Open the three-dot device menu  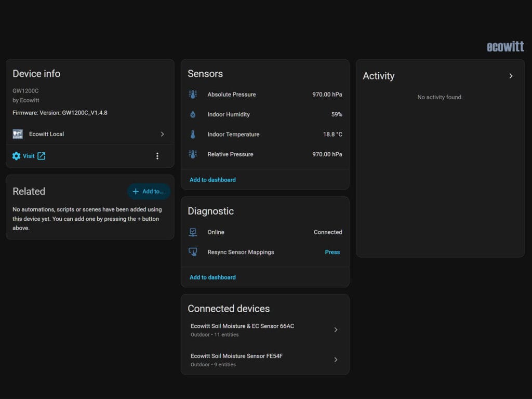[x=157, y=156]
